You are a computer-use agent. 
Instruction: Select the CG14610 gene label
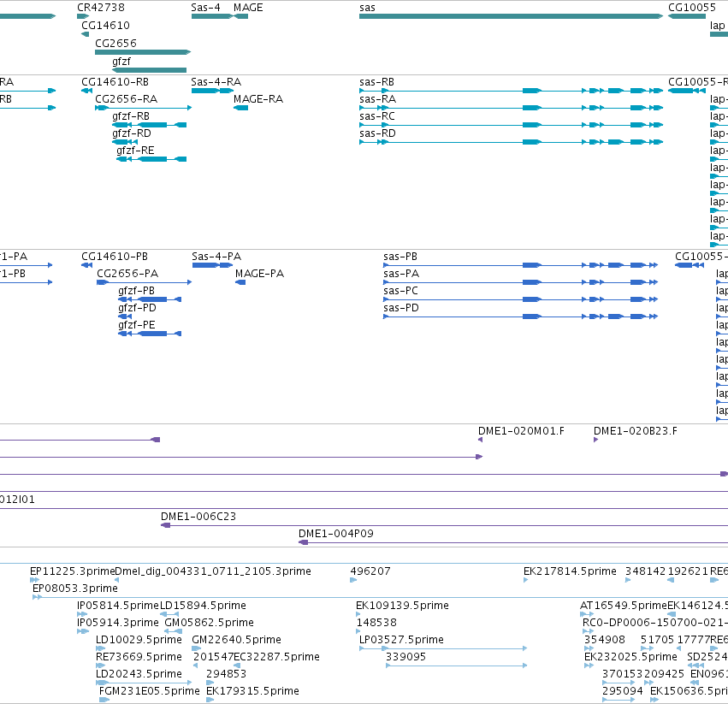pos(105,26)
